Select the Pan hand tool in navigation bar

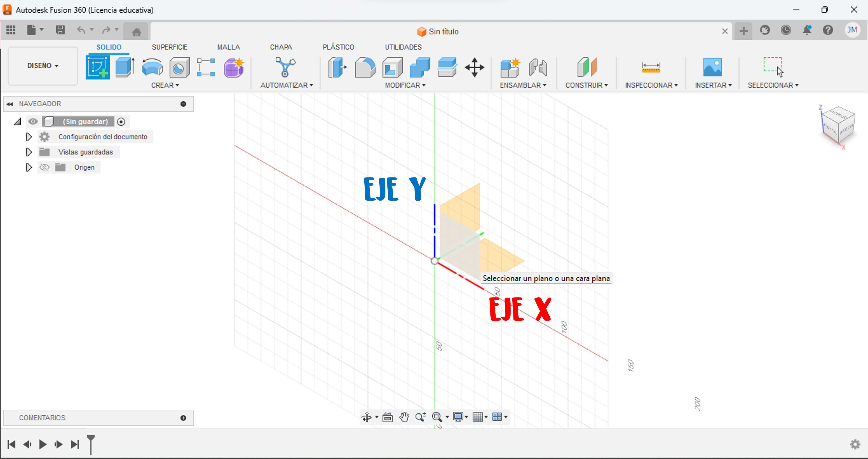pyautogui.click(x=404, y=417)
